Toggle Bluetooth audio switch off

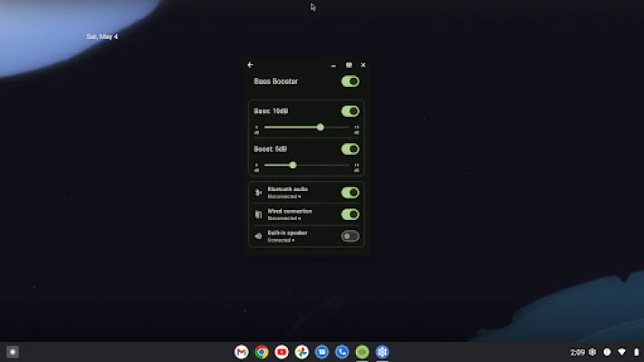point(350,193)
